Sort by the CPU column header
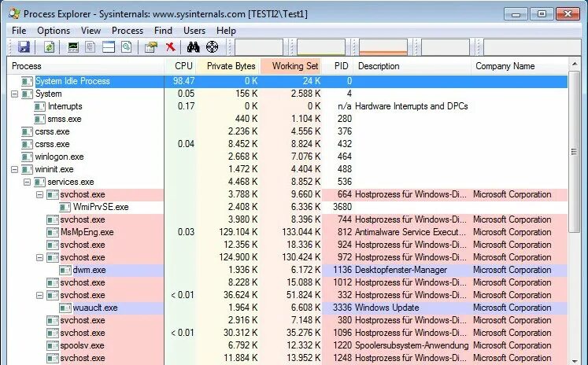 (x=180, y=66)
